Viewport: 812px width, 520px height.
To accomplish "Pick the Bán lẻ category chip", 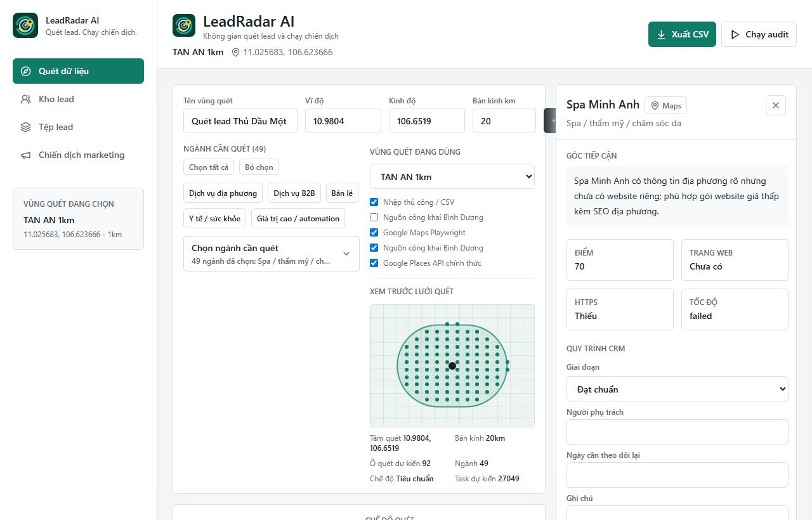I will [x=342, y=193].
